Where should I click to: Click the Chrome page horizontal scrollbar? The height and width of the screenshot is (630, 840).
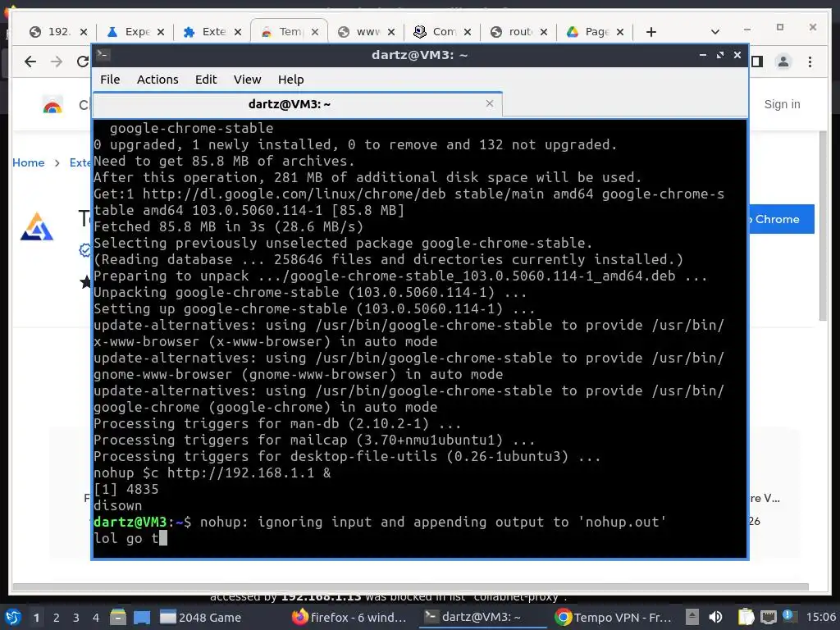(410, 587)
